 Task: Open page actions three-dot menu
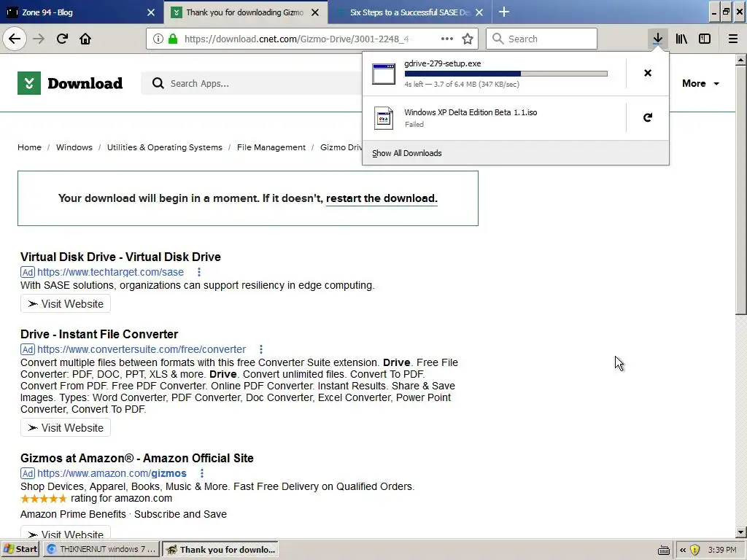pos(447,39)
